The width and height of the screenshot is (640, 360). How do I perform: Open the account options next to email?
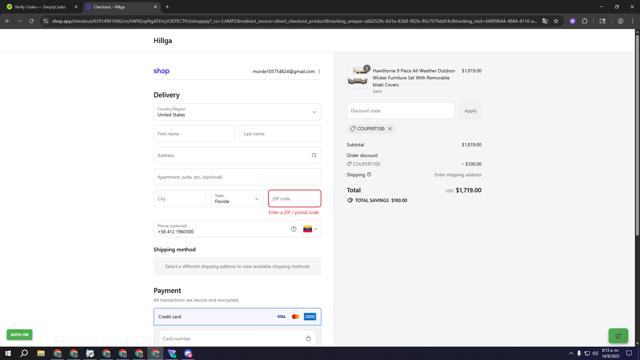pyautogui.click(x=319, y=71)
